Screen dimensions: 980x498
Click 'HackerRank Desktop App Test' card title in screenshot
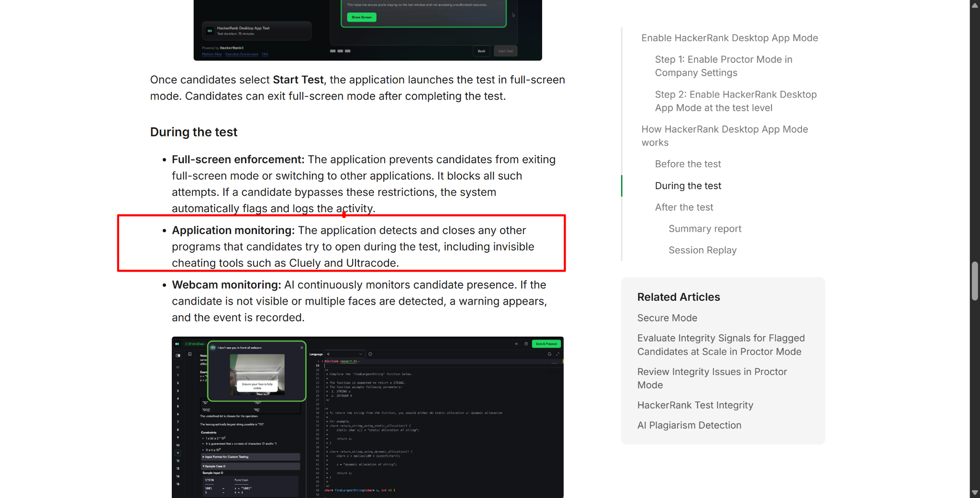pos(243,28)
